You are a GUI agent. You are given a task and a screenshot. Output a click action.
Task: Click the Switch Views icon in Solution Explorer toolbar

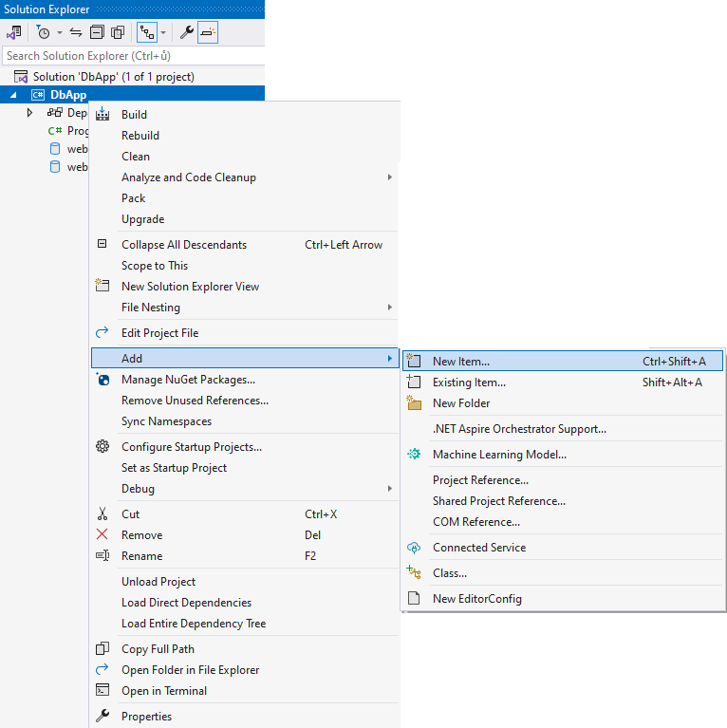(x=14, y=32)
